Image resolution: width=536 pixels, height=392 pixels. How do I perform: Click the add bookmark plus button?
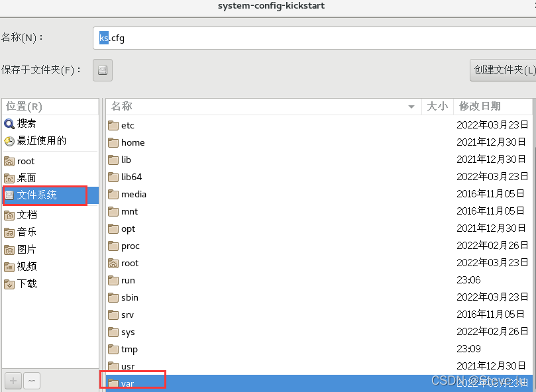(13, 381)
